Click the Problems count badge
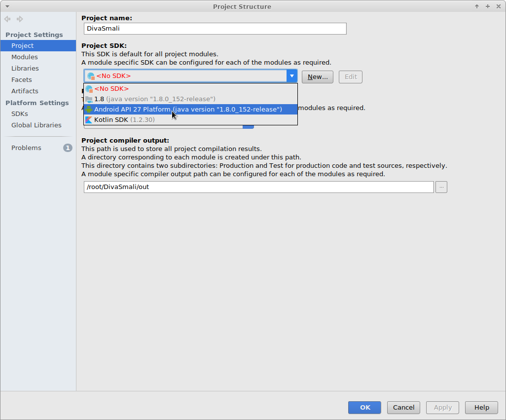Image resolution: width=506 pixels, height=420 pixels. pos(68,148)
